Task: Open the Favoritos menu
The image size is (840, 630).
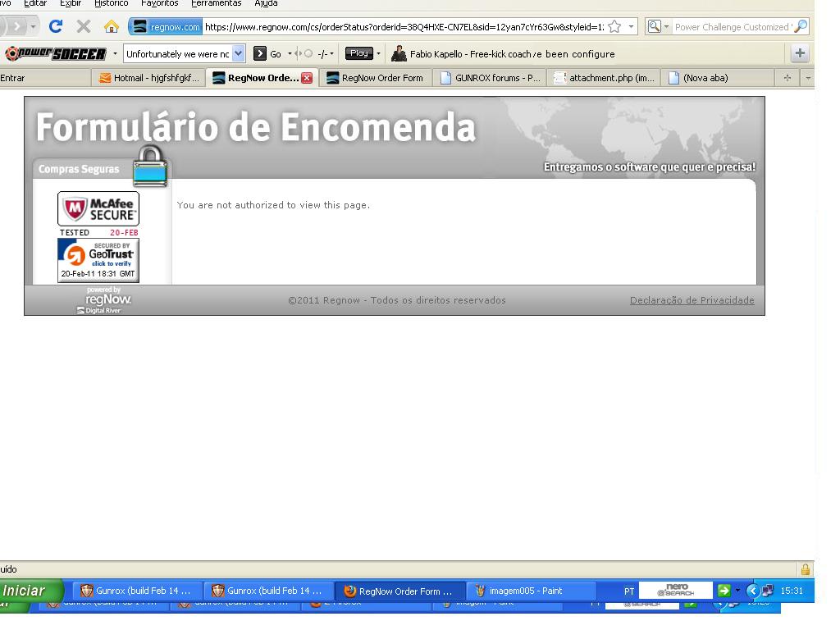Action: coord(159,3)
